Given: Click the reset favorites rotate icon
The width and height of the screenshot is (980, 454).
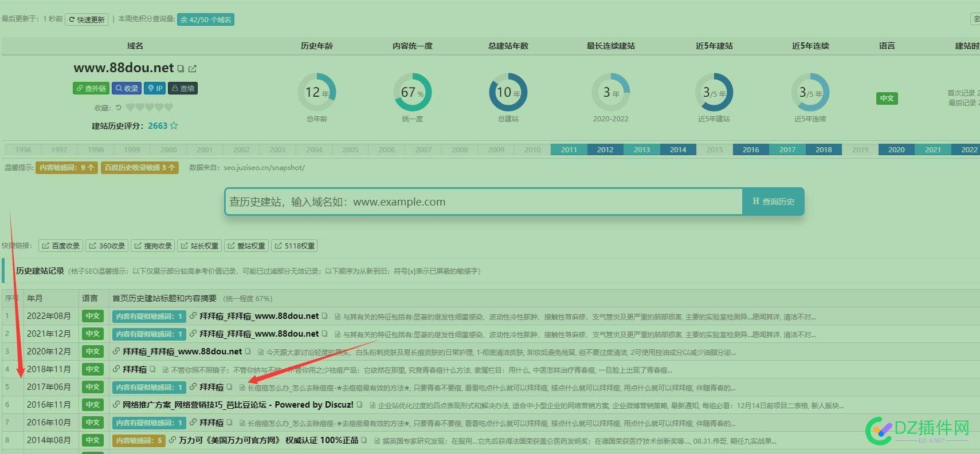Looking at the screenshot, I should point(119,107).
